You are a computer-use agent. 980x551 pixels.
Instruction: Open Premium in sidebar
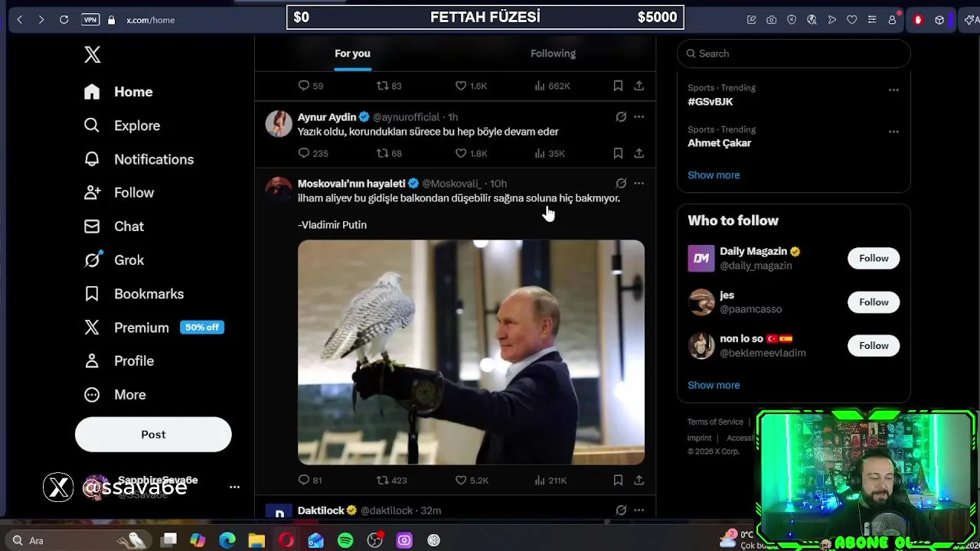click(153, 328)
